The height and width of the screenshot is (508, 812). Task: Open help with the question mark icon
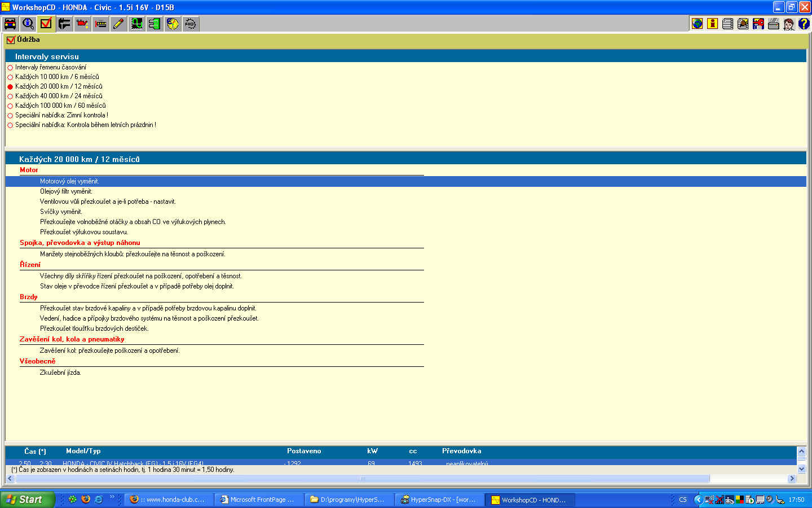click(804, 24)
